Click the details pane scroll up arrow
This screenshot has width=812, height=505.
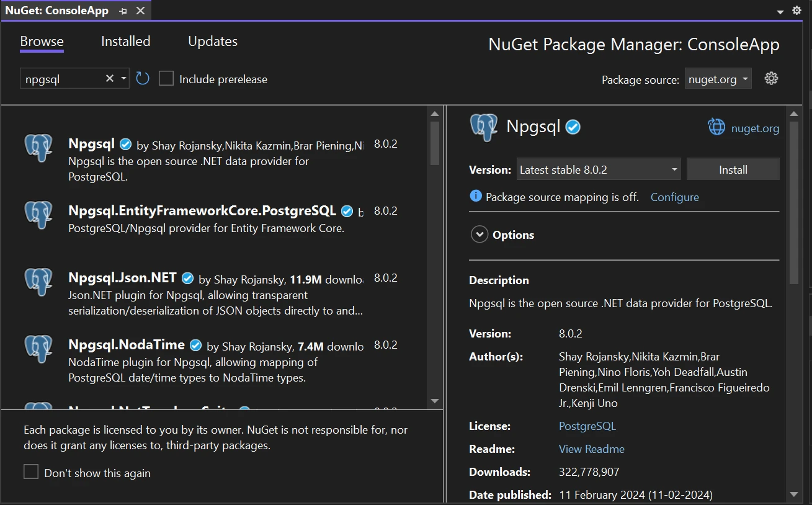pos(794,113)
